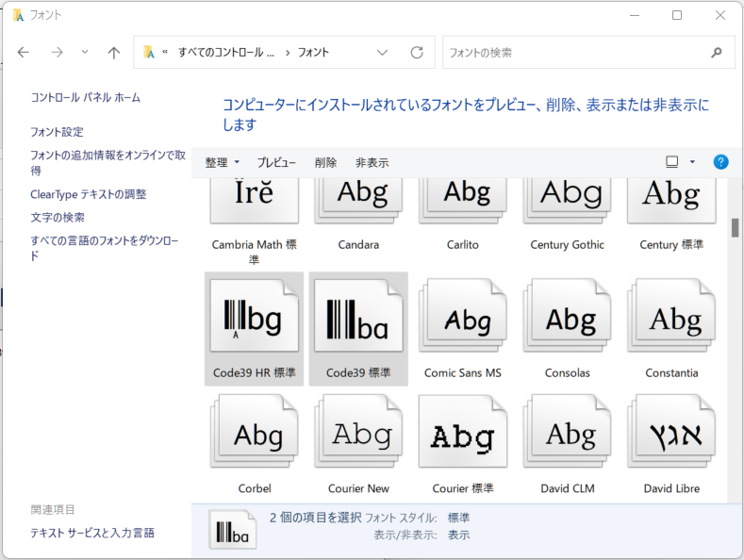
Task: Click the view layout icon button
Action: click(672, 162)
